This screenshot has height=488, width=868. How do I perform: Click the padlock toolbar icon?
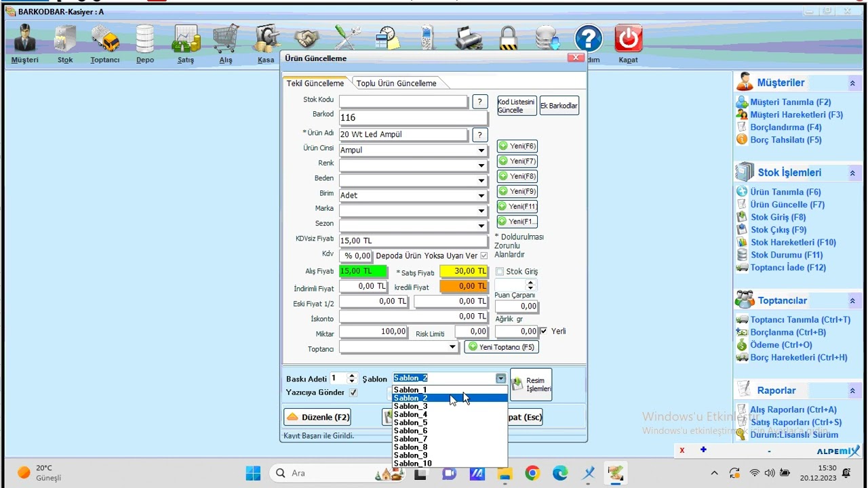pyautogui.click(x=508, y=38)
